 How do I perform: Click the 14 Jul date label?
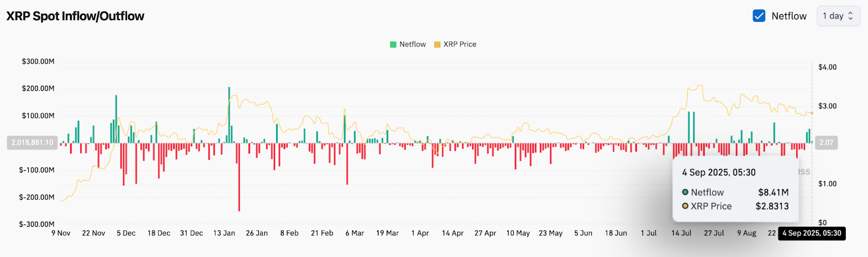pos(681,233)
